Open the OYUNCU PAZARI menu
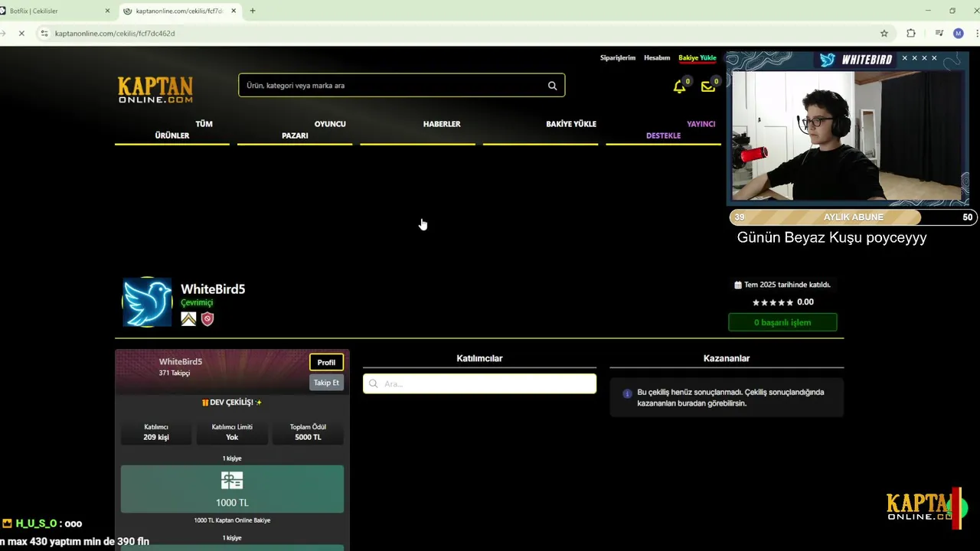980x551 pixels. [x=295, y=129]
